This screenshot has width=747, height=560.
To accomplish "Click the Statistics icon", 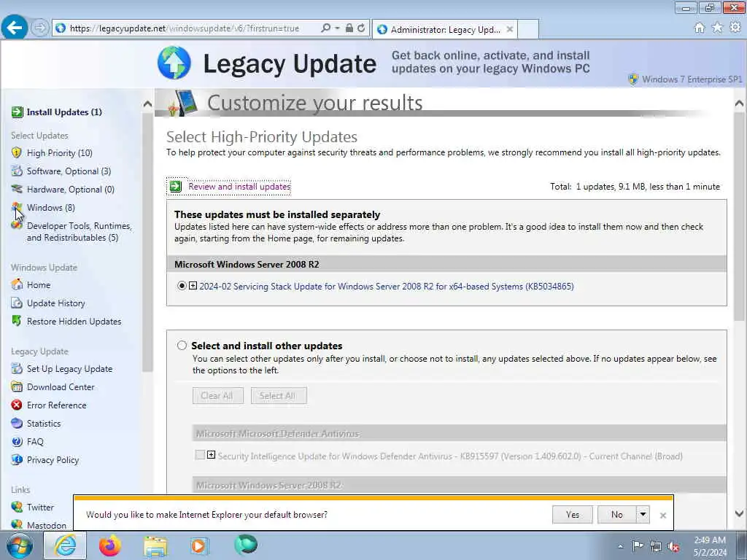I will [17, 423].
